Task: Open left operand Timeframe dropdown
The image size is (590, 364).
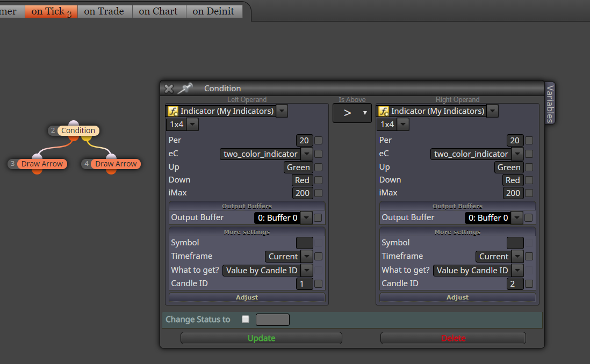Action: click(307, 257)
